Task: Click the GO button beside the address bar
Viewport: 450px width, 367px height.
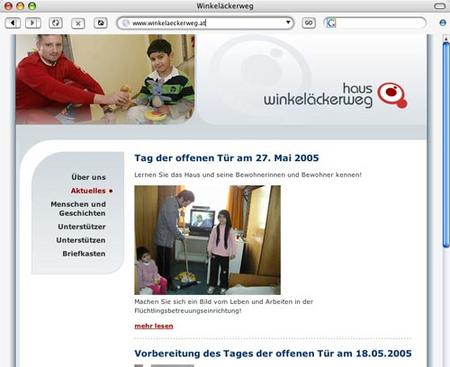Action: point(309,23)
